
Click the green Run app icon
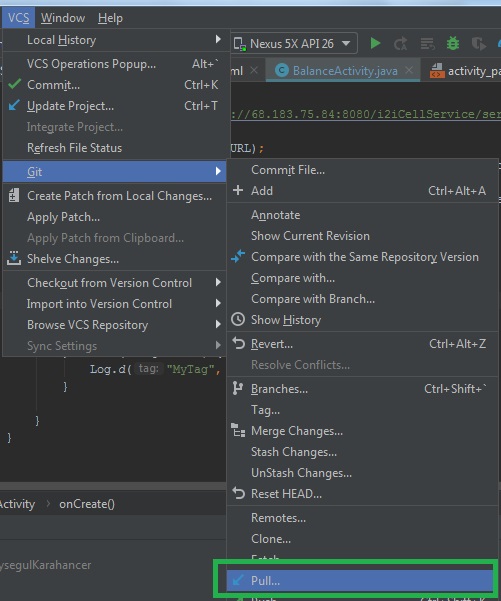coord(375,43)
